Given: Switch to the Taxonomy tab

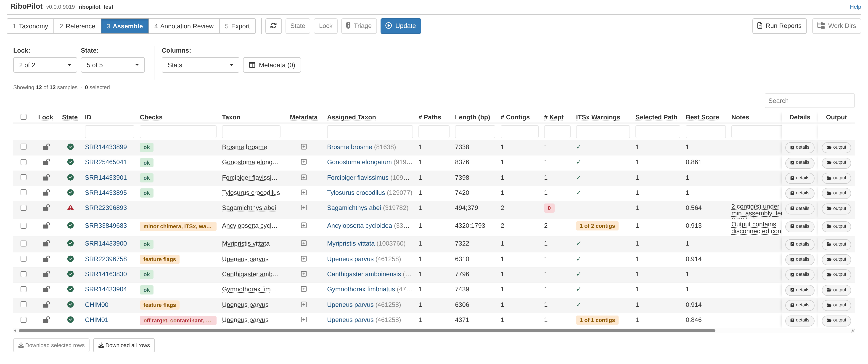Looking at the screenshot, I should [30, 26].
